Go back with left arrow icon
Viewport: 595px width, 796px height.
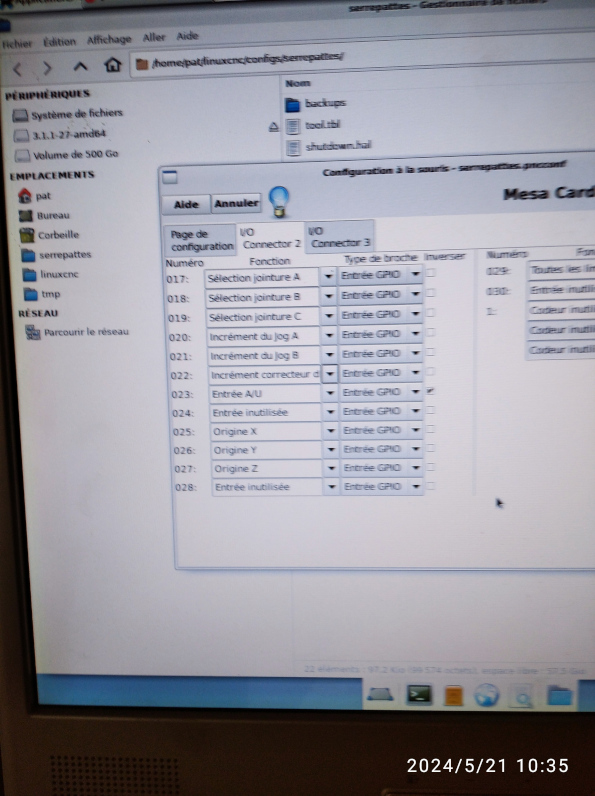[x=18, y=69]
